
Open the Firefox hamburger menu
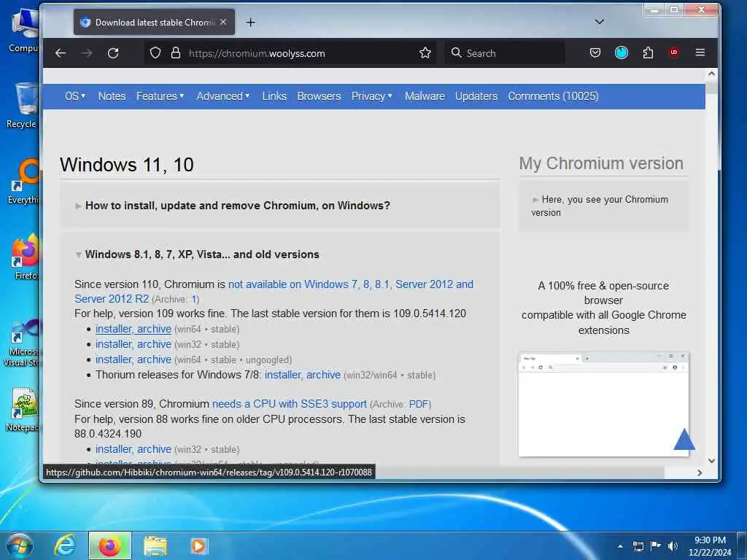700,52
